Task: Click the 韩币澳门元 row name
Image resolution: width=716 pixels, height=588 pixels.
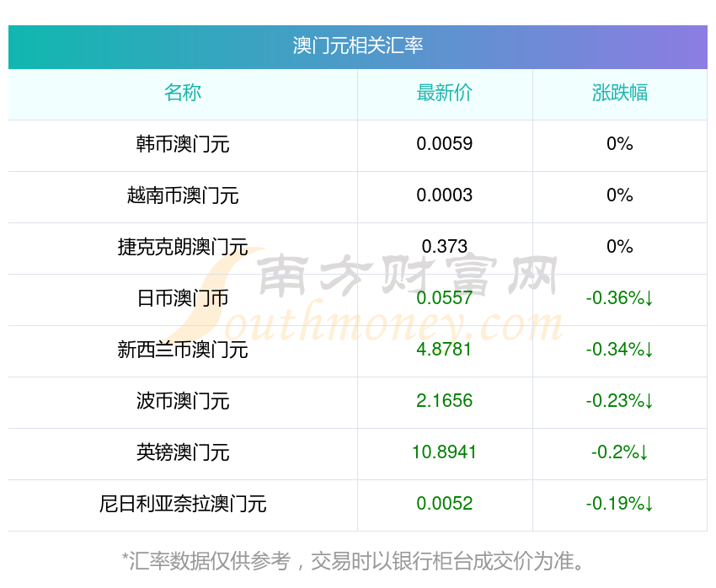Action: pos(183,144)
